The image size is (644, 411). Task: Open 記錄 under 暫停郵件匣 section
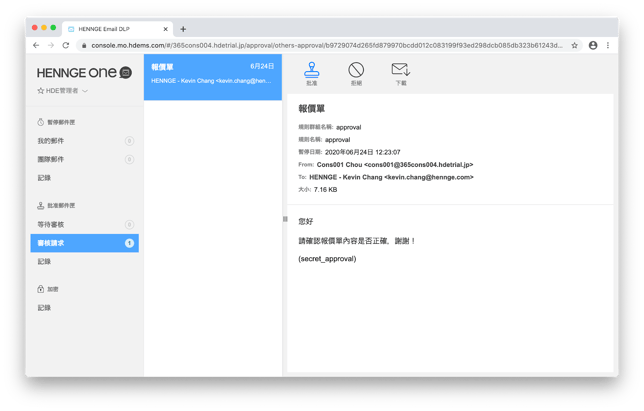tap(85, 178)
